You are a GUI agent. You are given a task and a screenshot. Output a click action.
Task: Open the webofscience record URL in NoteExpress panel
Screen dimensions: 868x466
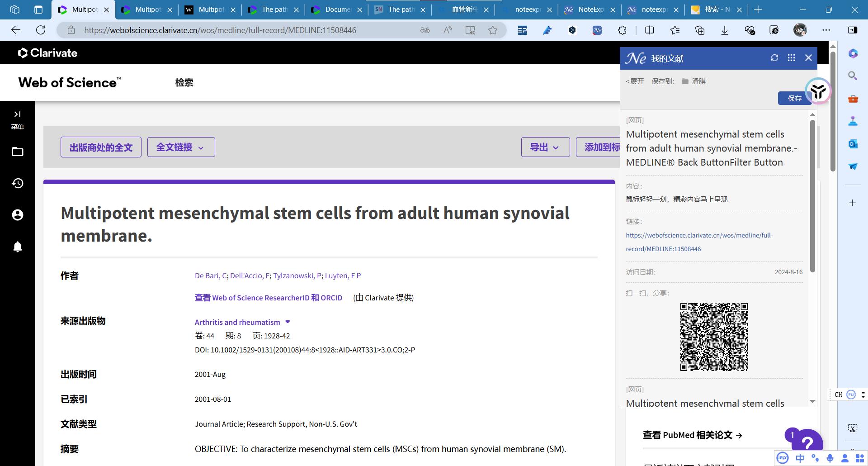point(699,242)
